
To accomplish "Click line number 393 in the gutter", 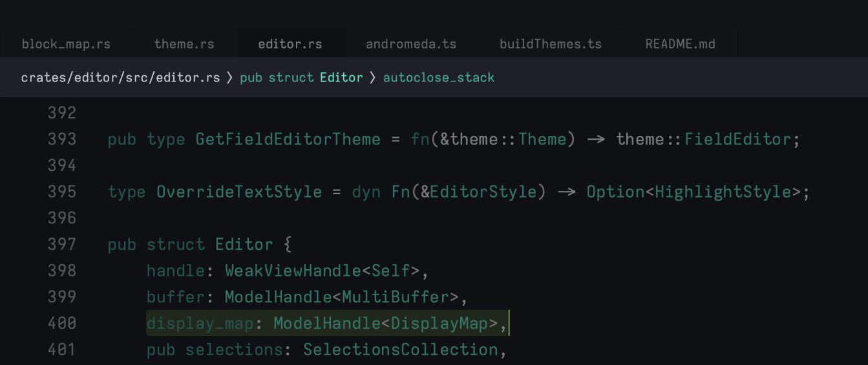I will [x=62, y=139].
